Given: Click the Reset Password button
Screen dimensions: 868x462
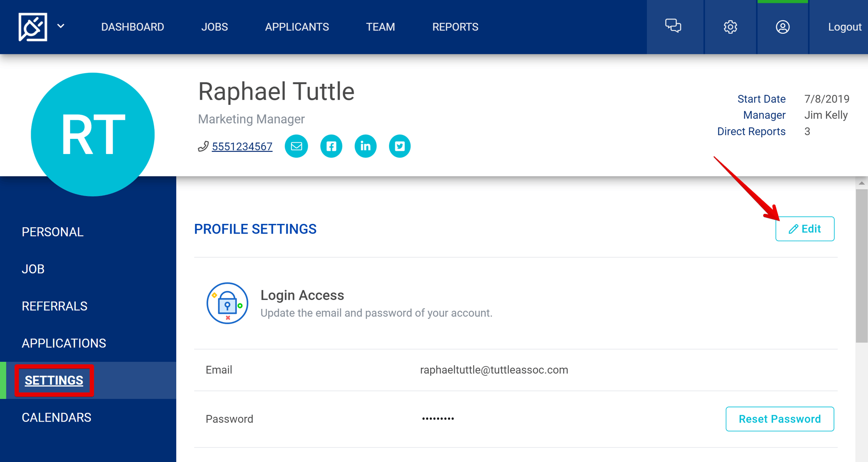Looking at the screenshot, I should tap(780, 419).
